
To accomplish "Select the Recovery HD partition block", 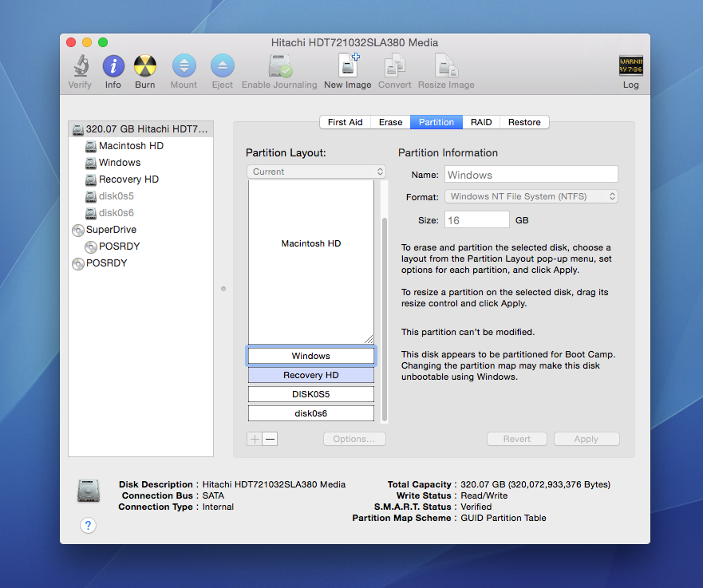I will tap(311, 375).
